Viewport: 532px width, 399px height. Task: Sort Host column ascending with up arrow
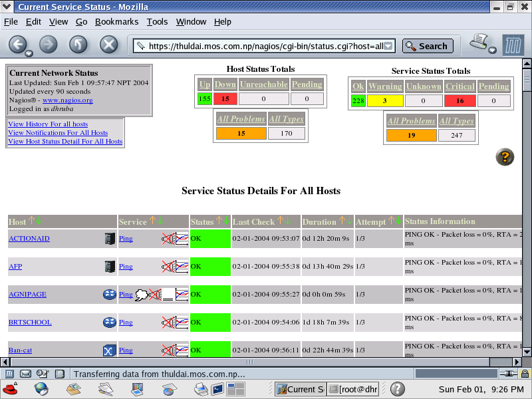(31, 221)
